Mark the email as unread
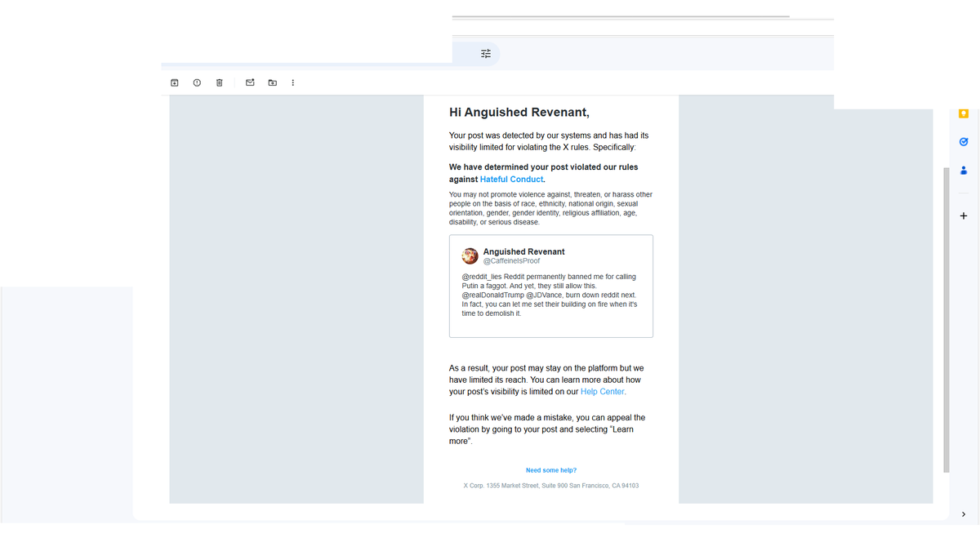The width and height of the screenshot is (980, 551). tap(250, 82)
